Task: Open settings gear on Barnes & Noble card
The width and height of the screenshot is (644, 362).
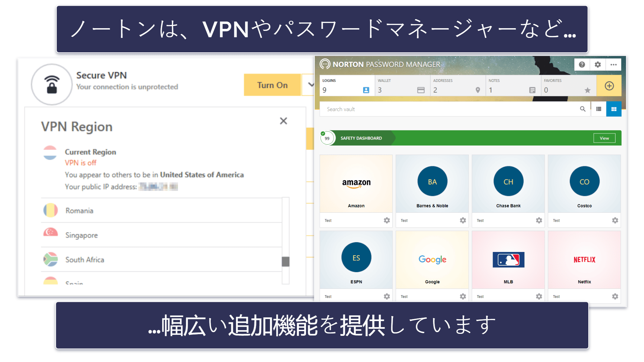Action: tap(463, 220)
